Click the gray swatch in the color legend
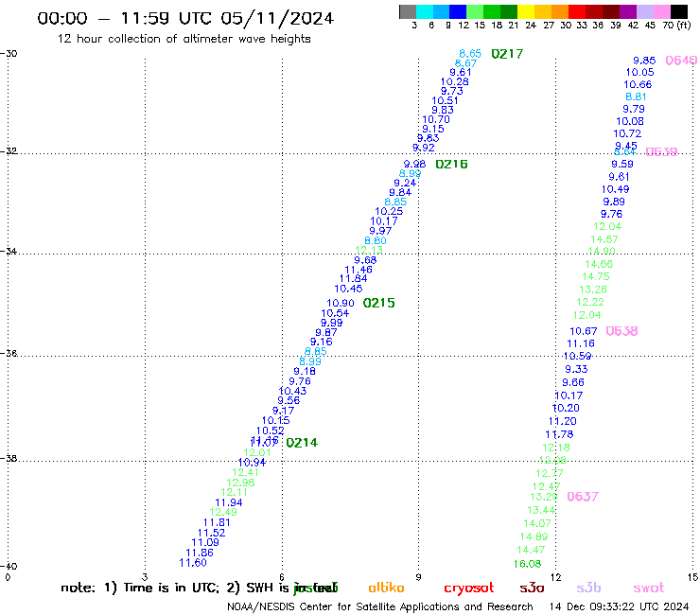The width and height of the screenshot is (700, 615). click(x=408, y=11)
